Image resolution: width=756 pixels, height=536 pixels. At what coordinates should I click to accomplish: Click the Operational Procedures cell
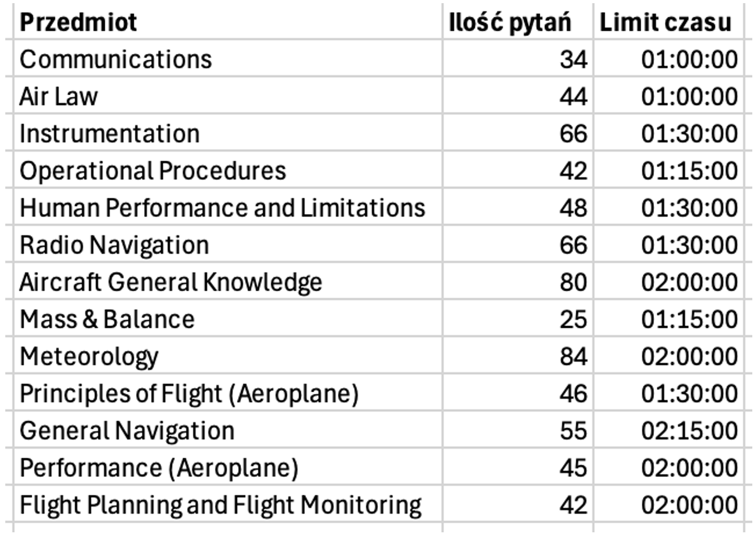[228, 170]
